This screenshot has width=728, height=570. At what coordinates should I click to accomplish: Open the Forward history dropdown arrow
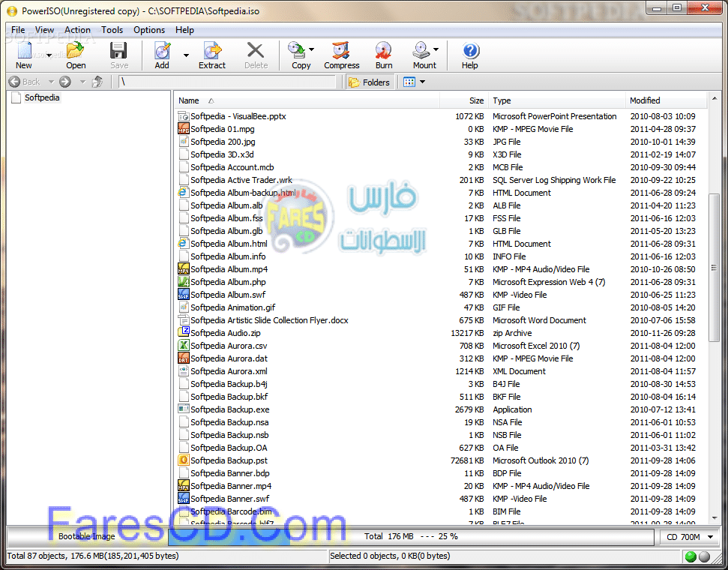pyautogui.click(x=82, y=82)
